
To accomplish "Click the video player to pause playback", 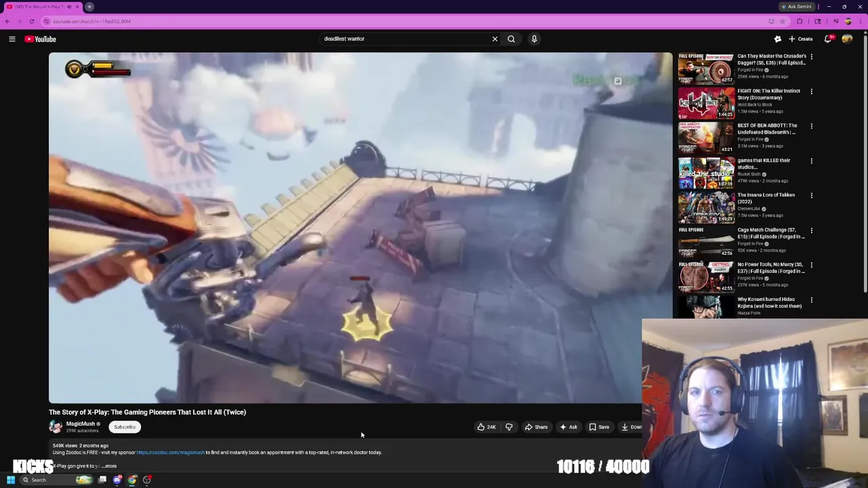I will click(360, 228).
